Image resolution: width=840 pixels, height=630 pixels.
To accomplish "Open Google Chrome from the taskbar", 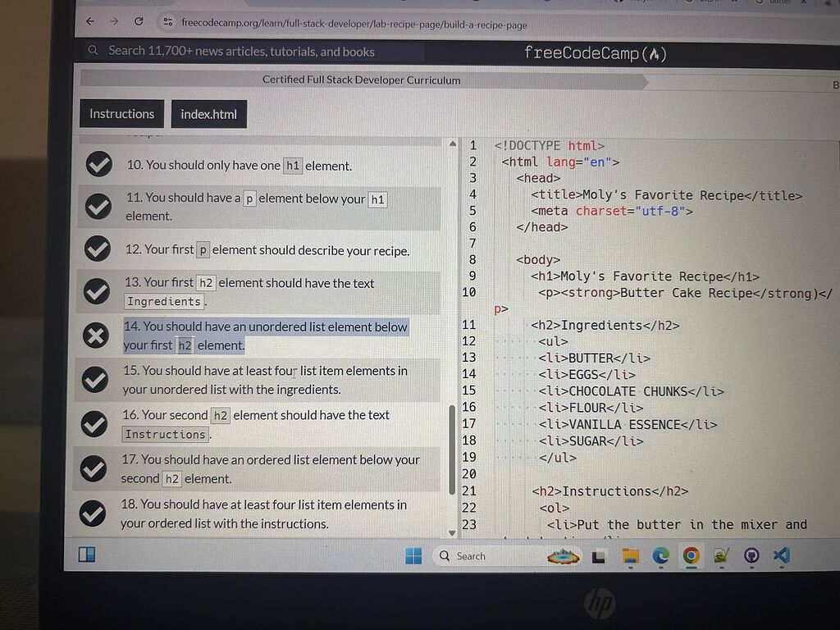I will point(690,555).
